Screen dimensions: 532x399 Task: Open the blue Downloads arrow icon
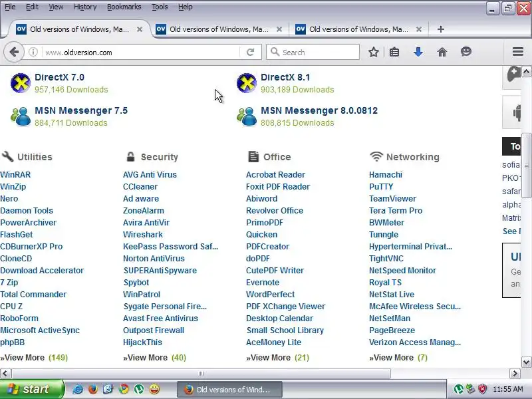point(418,53)
